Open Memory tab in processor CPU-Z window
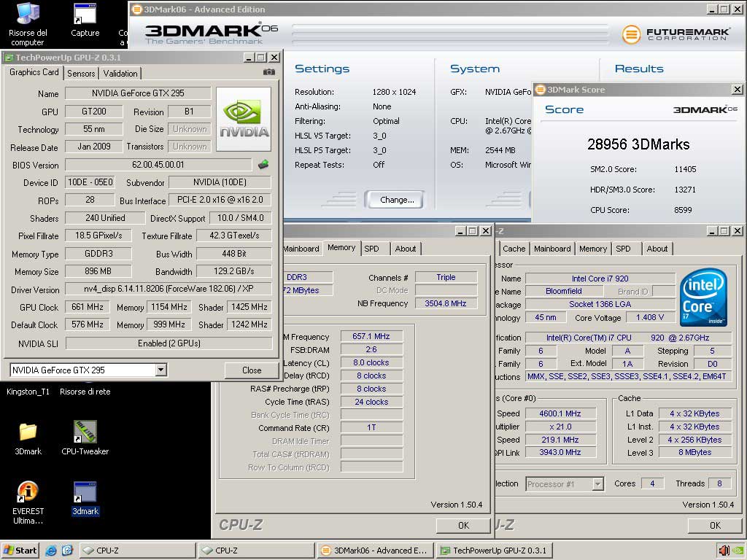 coord(593,249)
